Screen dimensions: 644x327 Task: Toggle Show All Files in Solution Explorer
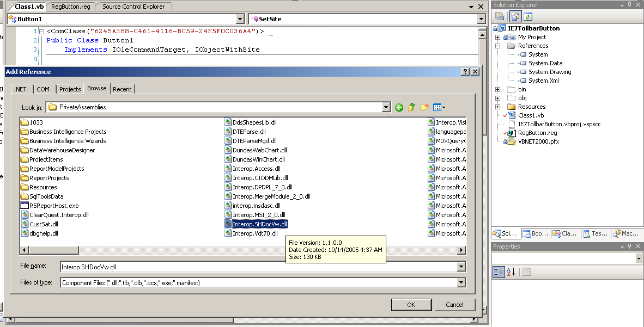point(515,16)
